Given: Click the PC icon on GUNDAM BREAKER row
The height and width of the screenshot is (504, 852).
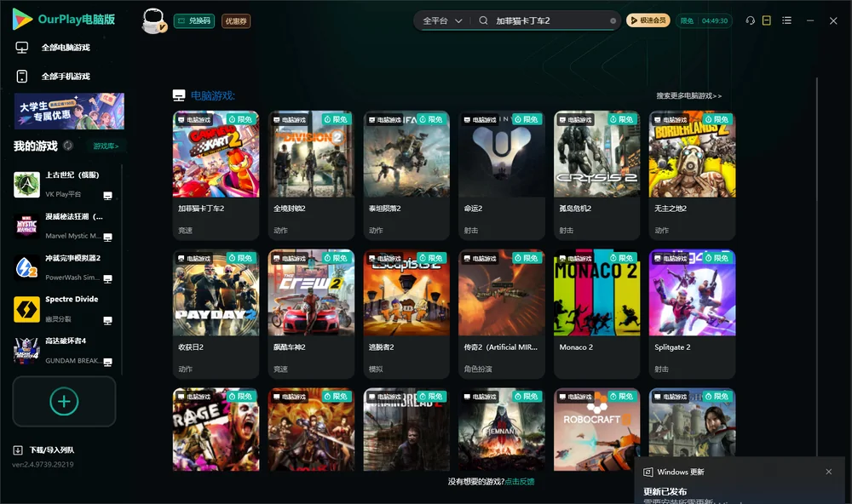Looking at the screenshot, I should [x=107, y=362].
